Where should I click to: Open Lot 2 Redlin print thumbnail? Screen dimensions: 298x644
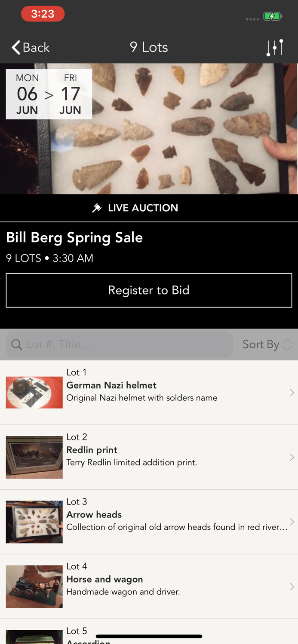tap(34, 457)
